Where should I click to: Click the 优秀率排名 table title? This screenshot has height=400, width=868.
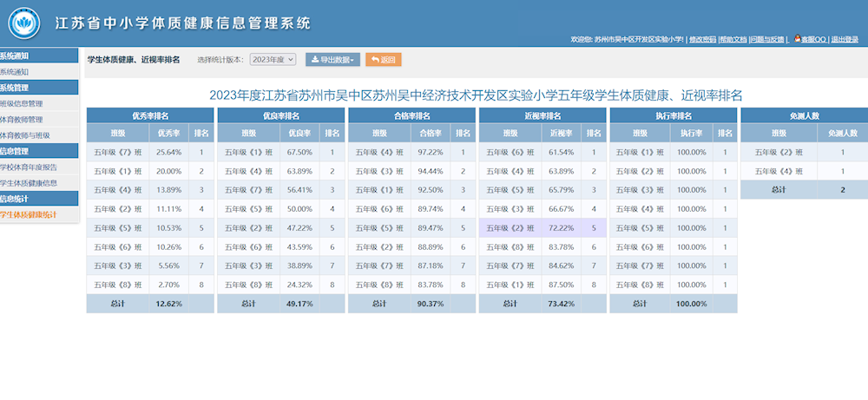(150, 115)
